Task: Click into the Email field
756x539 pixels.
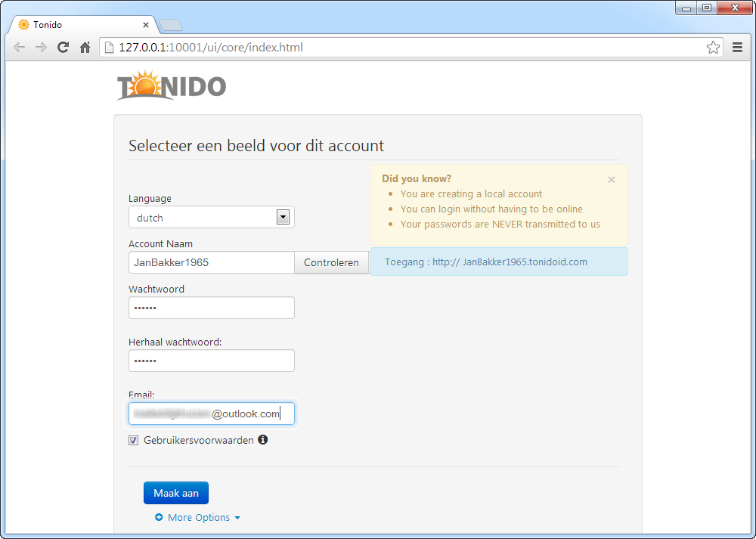Action: pos(212,414)
